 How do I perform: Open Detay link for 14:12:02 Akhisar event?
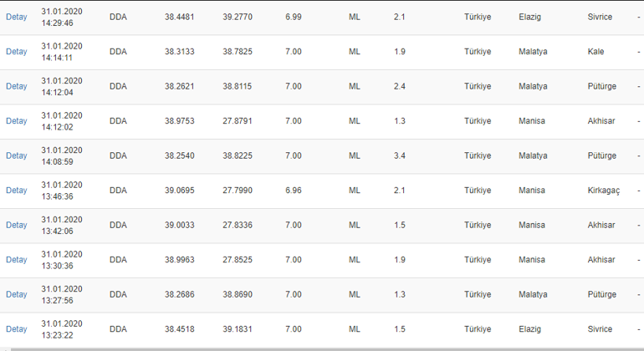17,121
